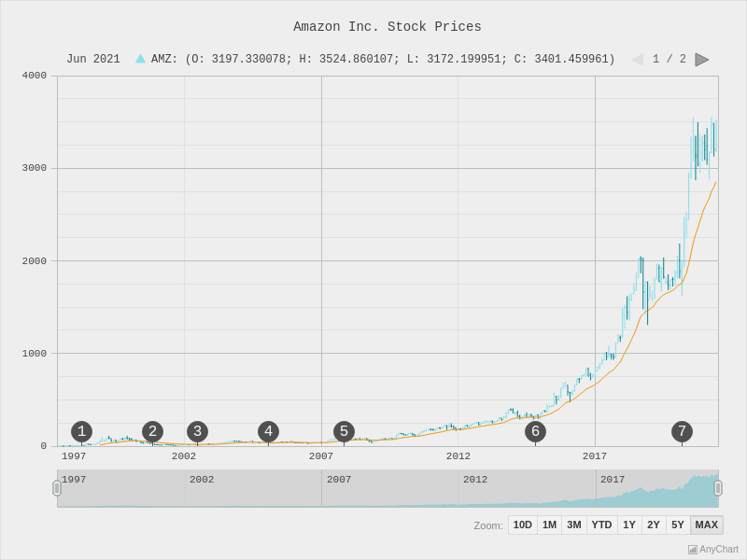Toggle the AMZ series legend item

pyautogui.click(x=375, y=59)
